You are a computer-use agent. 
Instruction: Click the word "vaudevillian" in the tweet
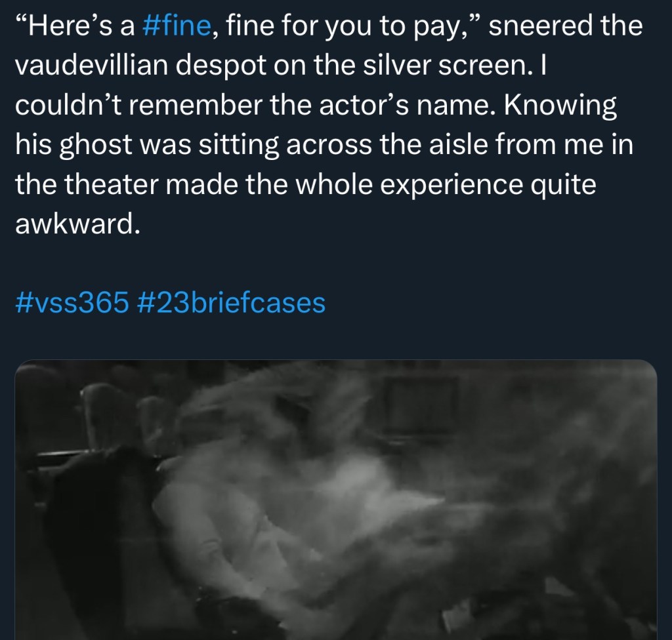(91, 65)
